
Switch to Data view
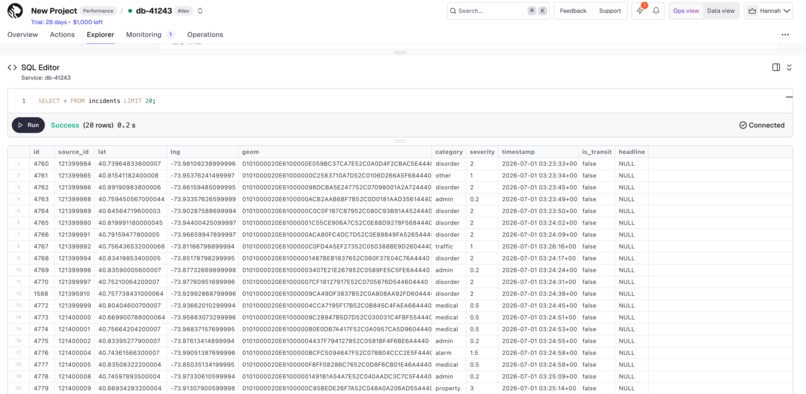(721, 11)
